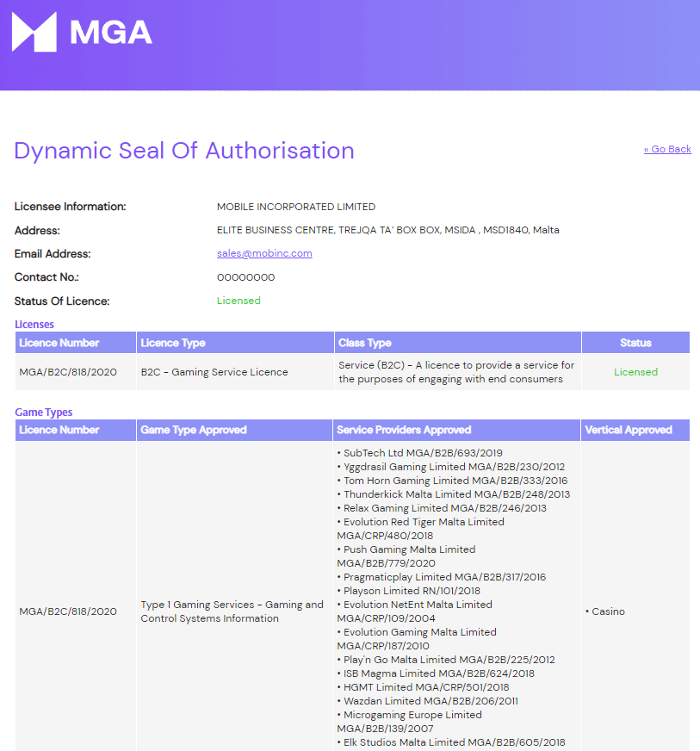Select the 00000000 contact number
This screenshot has width=700, height=751.
pyautogui.click(x=245, y=277)
